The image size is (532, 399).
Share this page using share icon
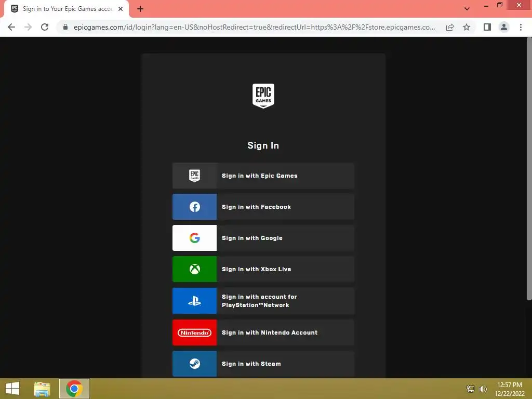point(450,27)
